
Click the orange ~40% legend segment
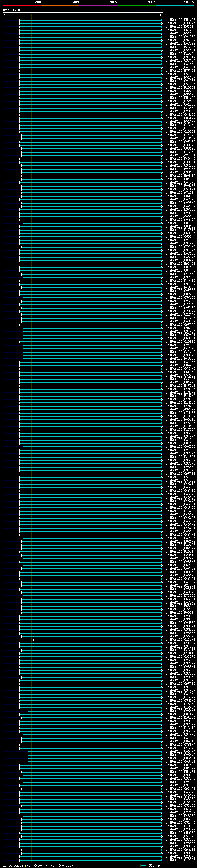(60, 6)
